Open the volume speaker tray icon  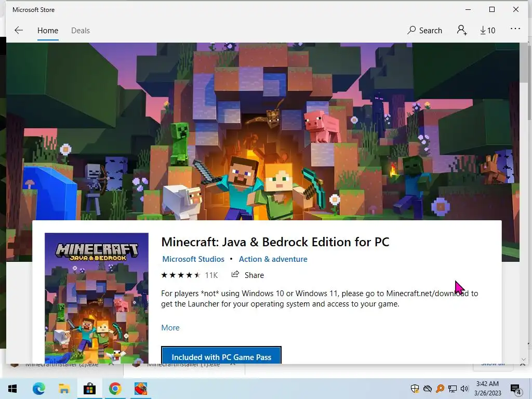(464, 389)
